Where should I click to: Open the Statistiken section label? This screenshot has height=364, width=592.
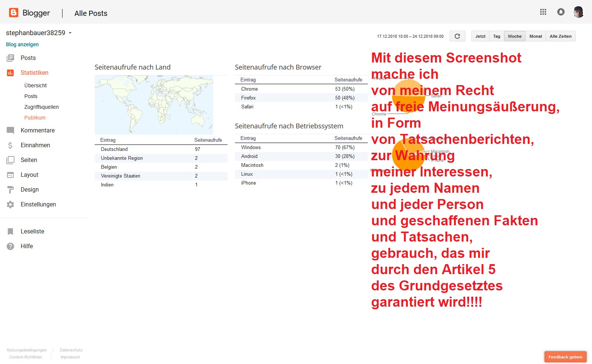(34, 73)
